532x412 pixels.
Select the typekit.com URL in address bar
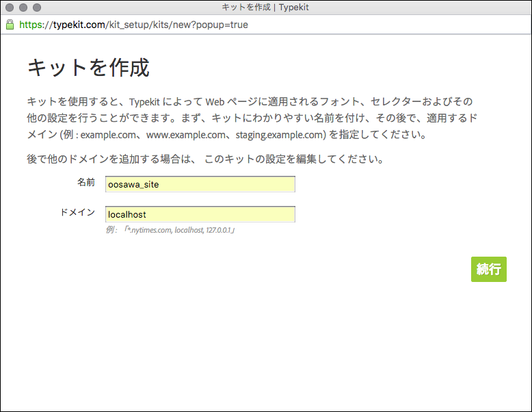(133, 25)
